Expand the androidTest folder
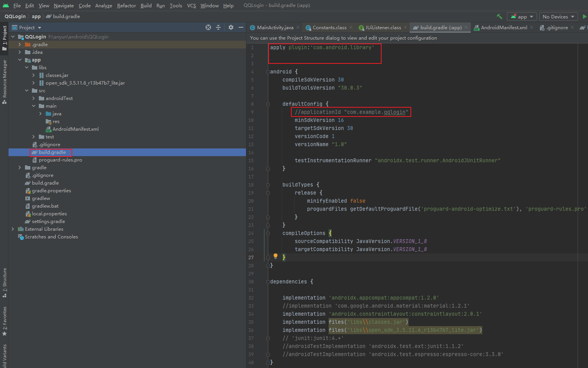 pos(33,98)
